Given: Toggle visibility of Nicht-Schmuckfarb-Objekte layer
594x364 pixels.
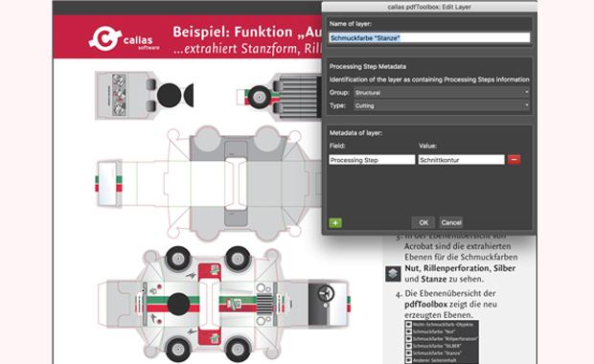Looking at the screenshot, I should (x=408, y=325).
